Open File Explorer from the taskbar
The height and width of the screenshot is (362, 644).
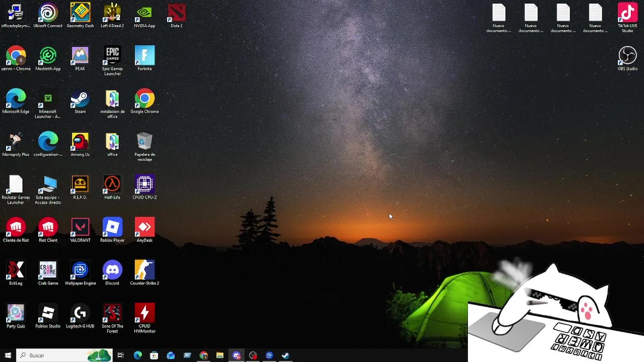click(x=220, y=355)
